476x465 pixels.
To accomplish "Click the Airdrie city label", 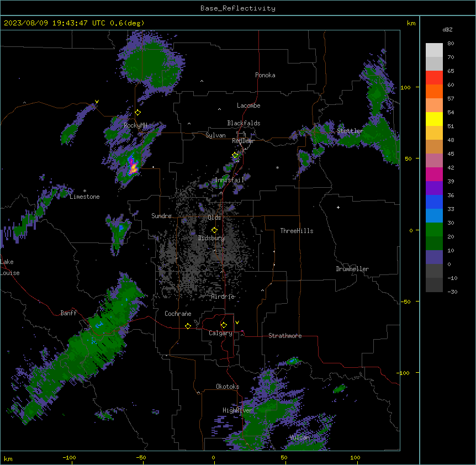I will [223, 297].
